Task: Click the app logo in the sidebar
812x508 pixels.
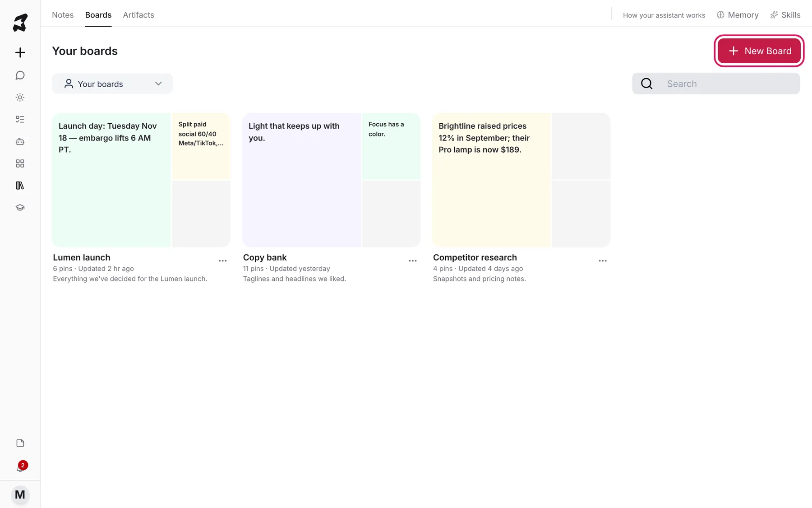Action: [x=20, y=23]
